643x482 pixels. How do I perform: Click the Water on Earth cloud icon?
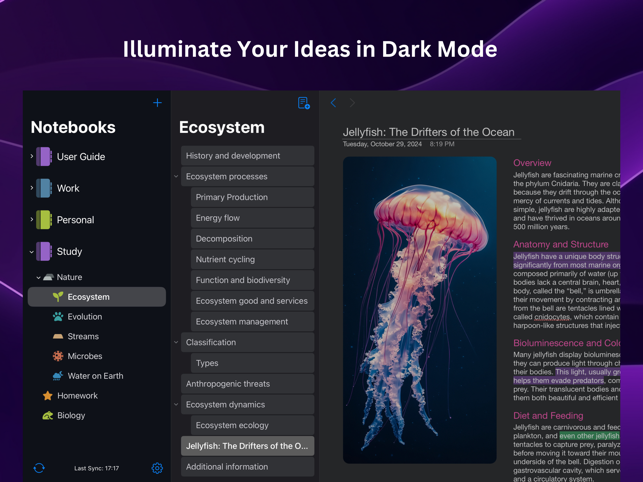pos(58,375)
